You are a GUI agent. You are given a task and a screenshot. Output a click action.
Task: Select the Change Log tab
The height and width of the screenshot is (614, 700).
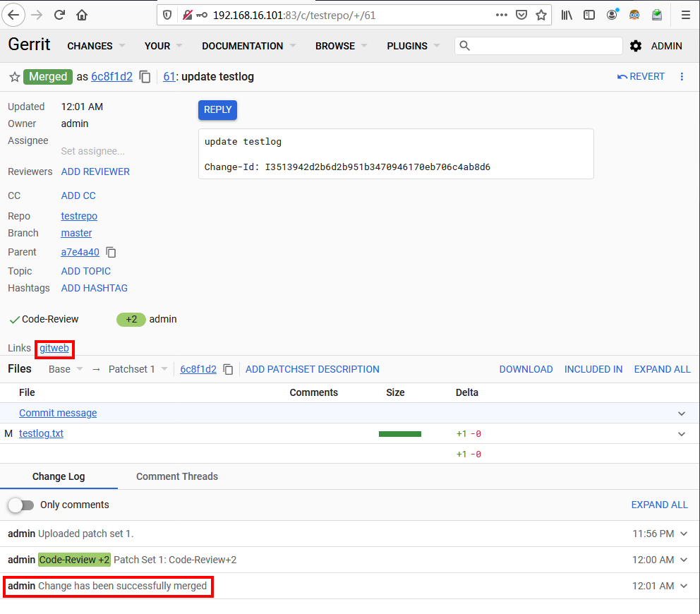tap(59, 476)
